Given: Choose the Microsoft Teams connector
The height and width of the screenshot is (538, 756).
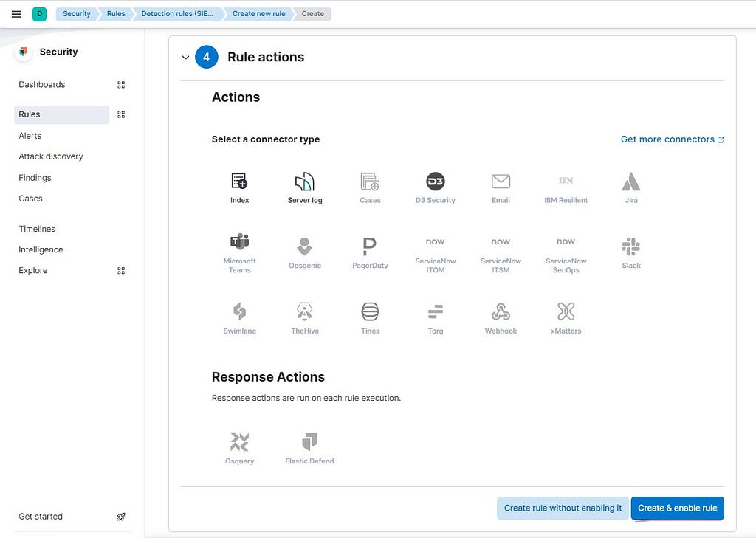Looking at the screenshot, I should click(x=240, y=254).
